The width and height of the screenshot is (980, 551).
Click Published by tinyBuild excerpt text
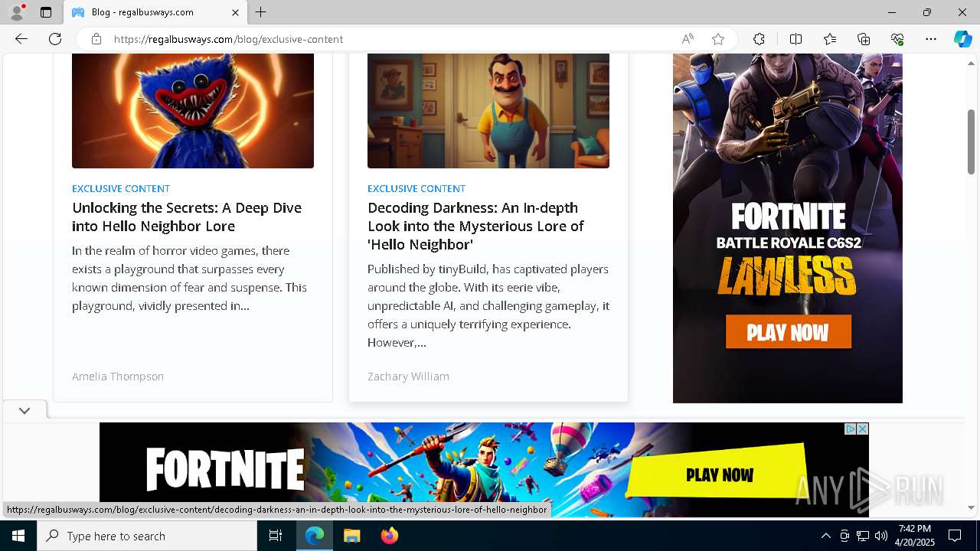[x=488, y=305]
